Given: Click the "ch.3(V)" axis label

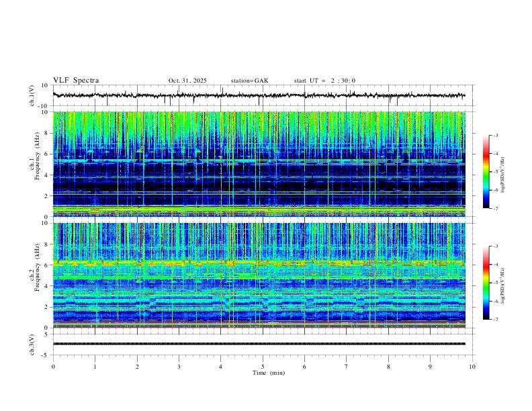Looking at the screenshot, I should (x=32, y=345).
